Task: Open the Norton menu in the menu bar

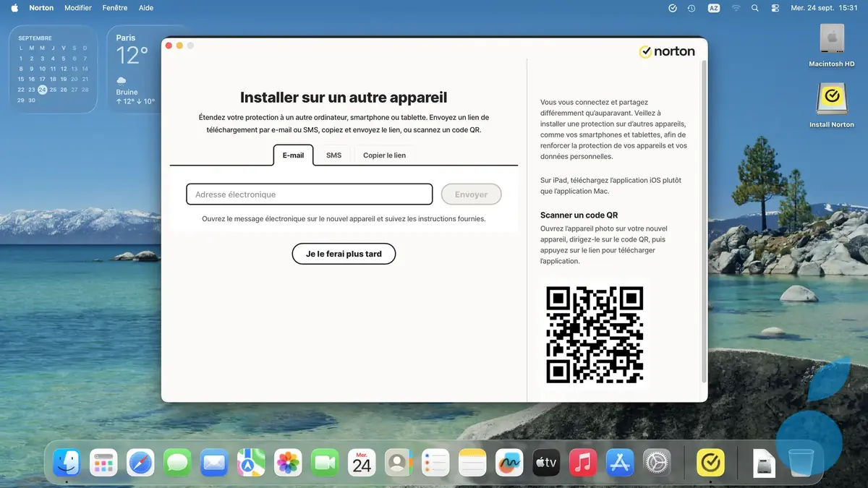Action: 41,8
